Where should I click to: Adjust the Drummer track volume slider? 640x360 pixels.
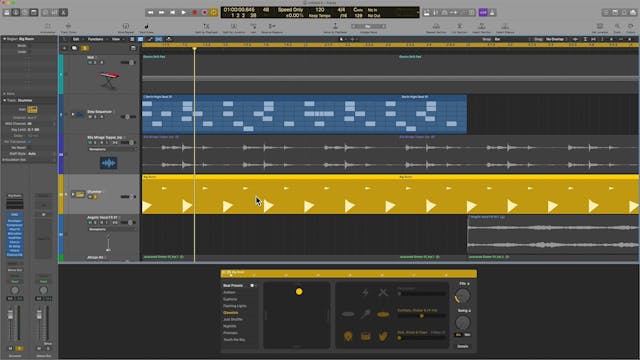(x=128, y=197)
